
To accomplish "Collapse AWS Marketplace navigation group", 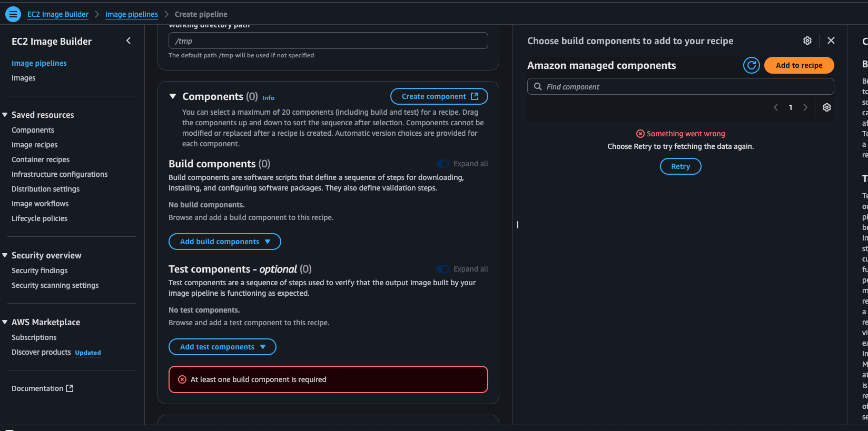I will point(5,322).
